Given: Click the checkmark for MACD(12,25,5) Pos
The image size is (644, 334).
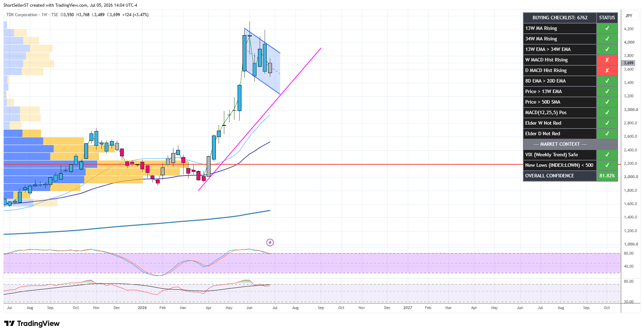Looking at the screenshot, I should (x=607, y=112).
